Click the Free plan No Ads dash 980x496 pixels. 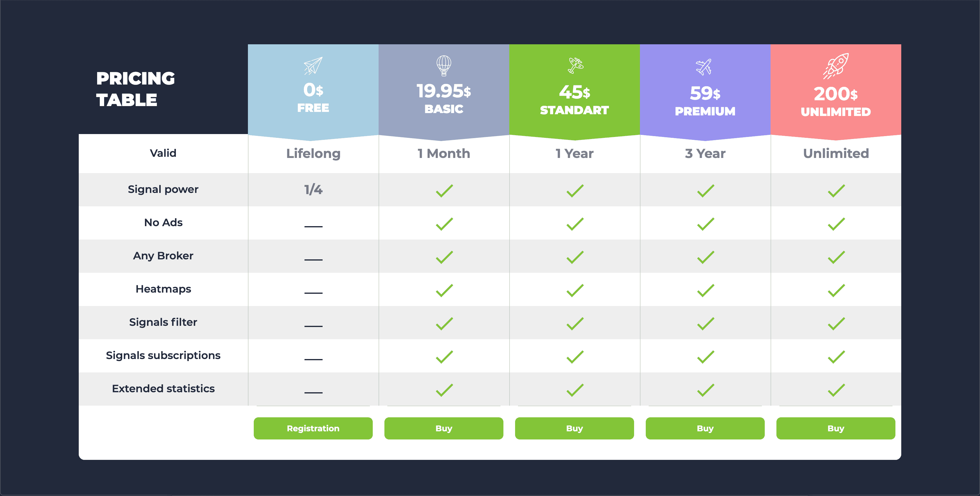(313, 226)
